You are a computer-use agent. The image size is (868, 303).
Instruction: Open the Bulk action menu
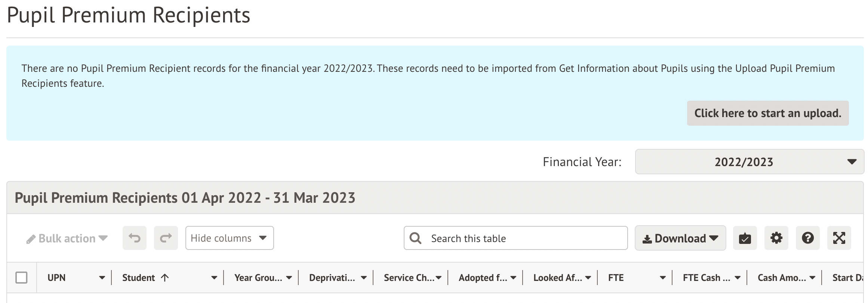67,238
